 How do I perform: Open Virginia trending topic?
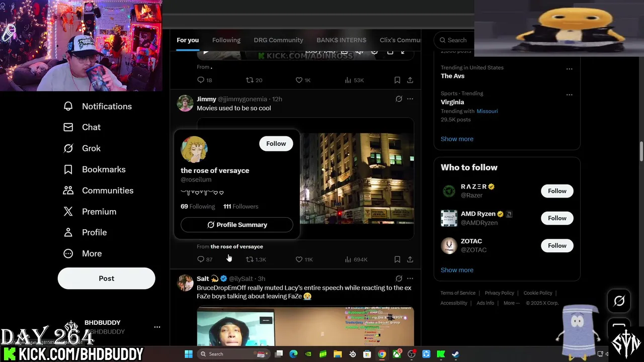pyautogui.click(x=452, y=102)
